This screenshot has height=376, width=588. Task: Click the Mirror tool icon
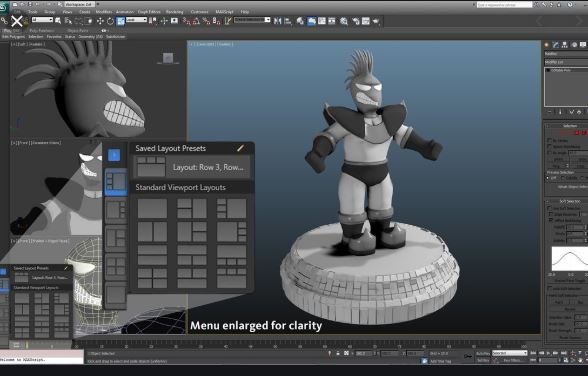click(278, 21)
